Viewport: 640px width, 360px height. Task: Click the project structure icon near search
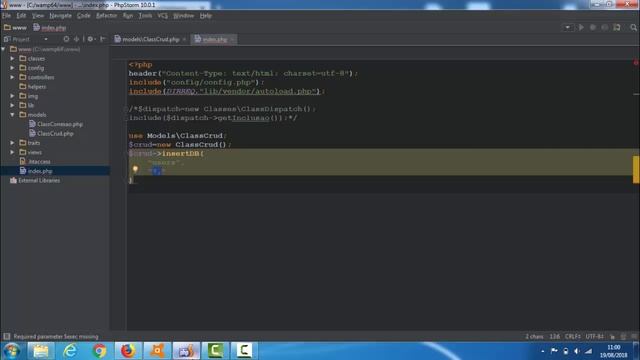[x=617, y=27]
